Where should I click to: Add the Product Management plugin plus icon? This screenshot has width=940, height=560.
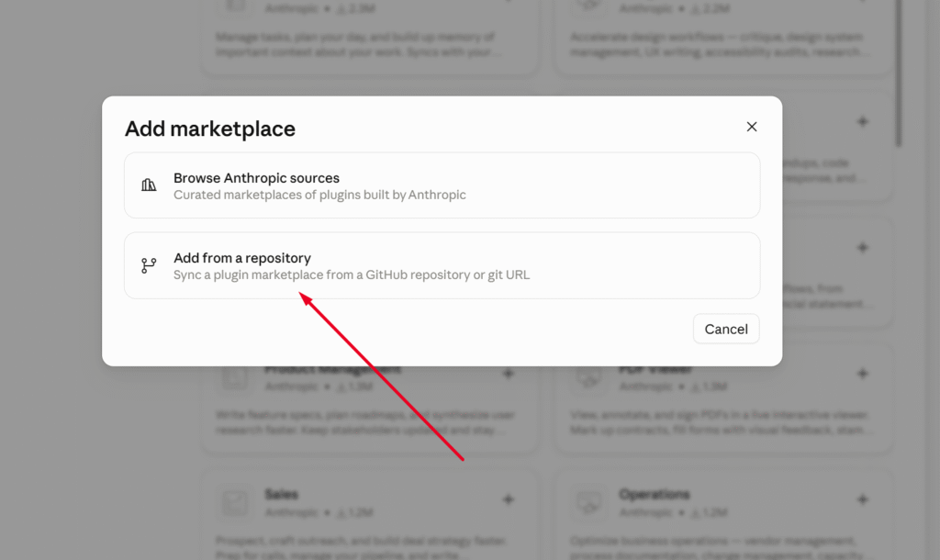click(508, 374)
